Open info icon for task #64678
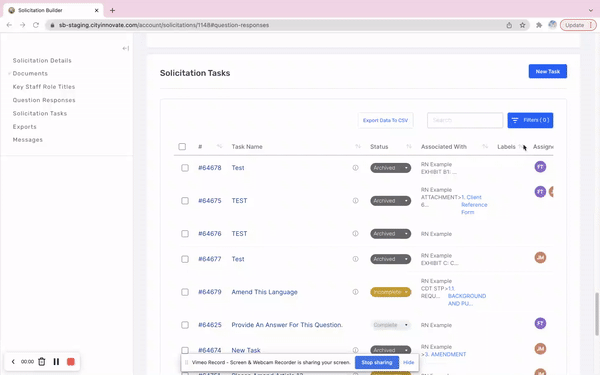 click(x=355, y=168)
